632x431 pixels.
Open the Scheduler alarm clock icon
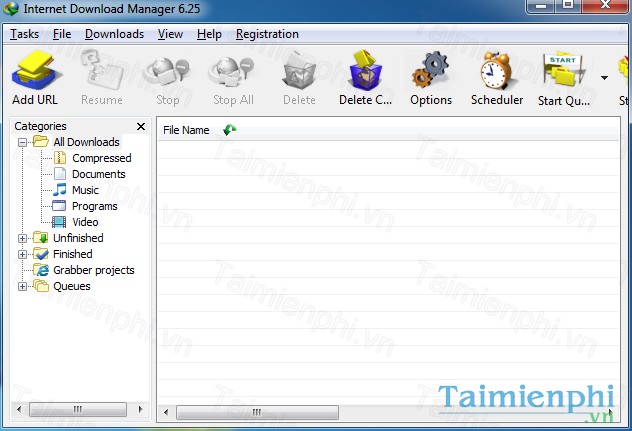point(497,71)
